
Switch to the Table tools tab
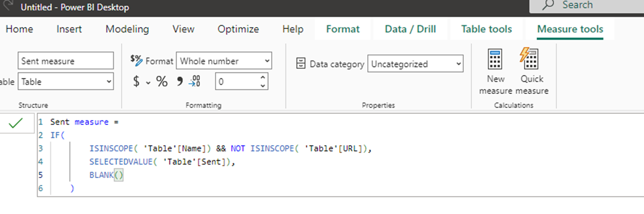pyautogui.click(x=487, y=29)
